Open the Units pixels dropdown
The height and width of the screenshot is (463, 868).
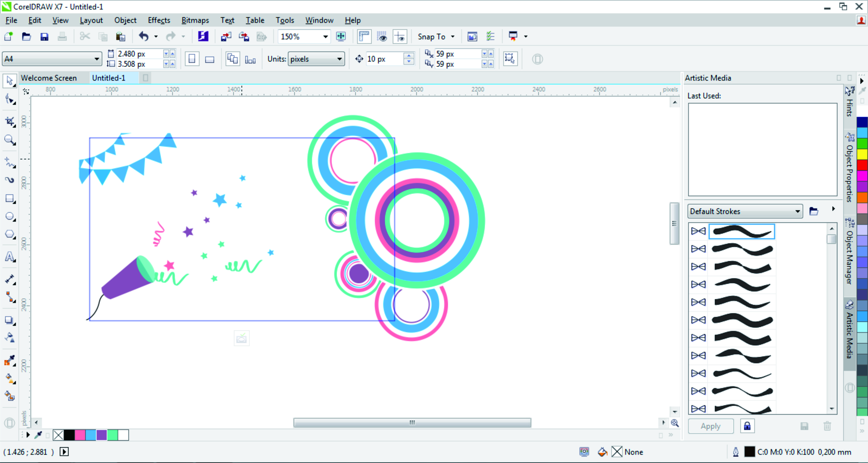[316, 59]
